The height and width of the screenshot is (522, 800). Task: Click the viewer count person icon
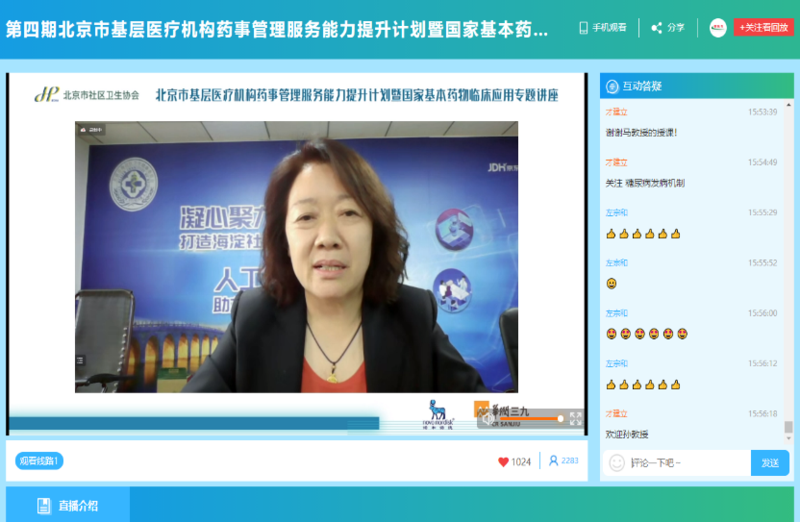point(553,461)
